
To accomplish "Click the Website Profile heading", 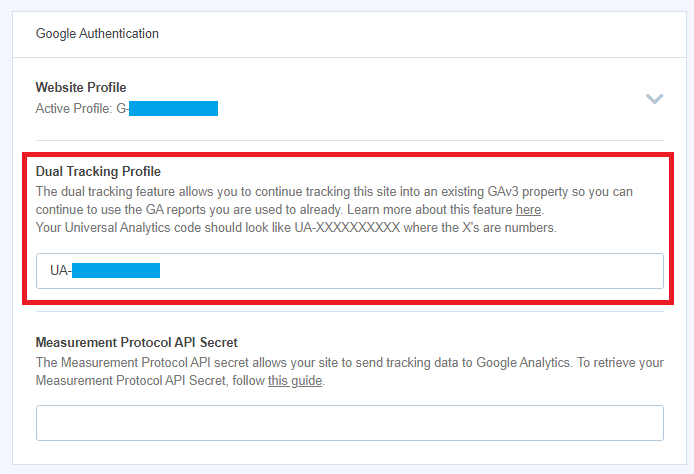I will click(x=81, y=87).
